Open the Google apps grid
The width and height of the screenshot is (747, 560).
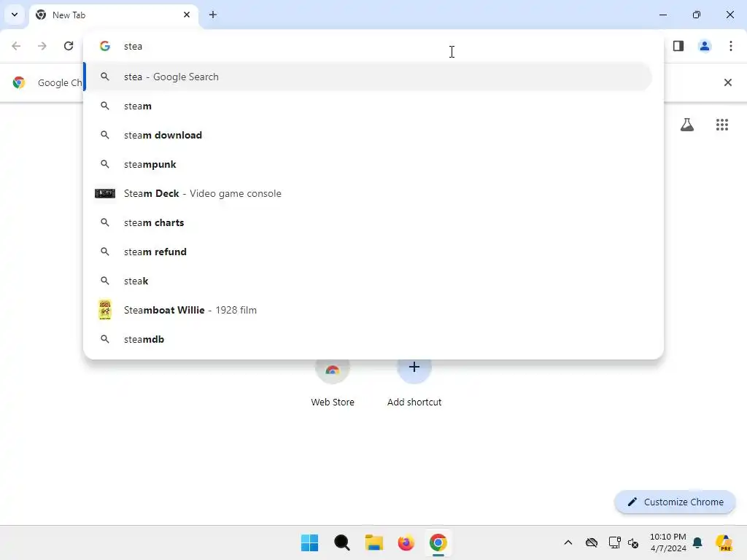[x=722, y=125]
